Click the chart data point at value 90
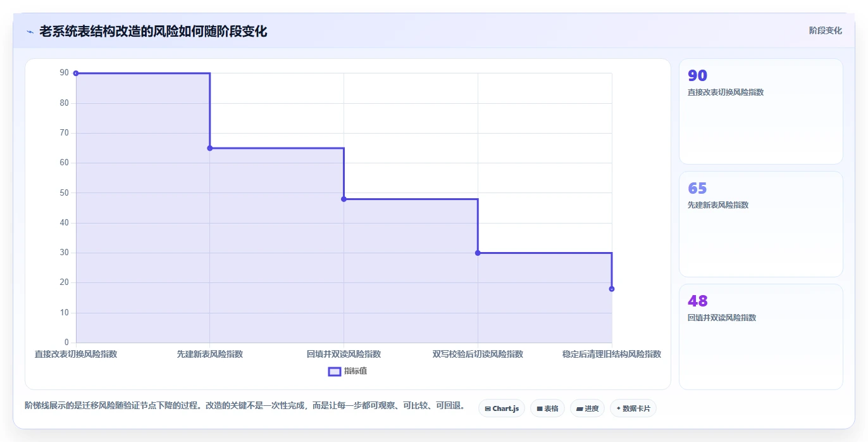The height and width of the screenshot is (442, 868). point(76,73)
